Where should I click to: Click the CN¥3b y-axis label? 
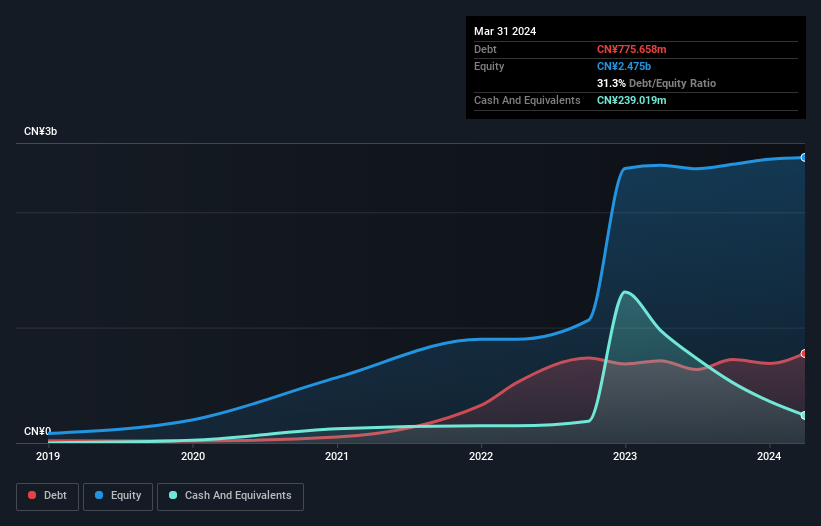(x=40, y=131)
